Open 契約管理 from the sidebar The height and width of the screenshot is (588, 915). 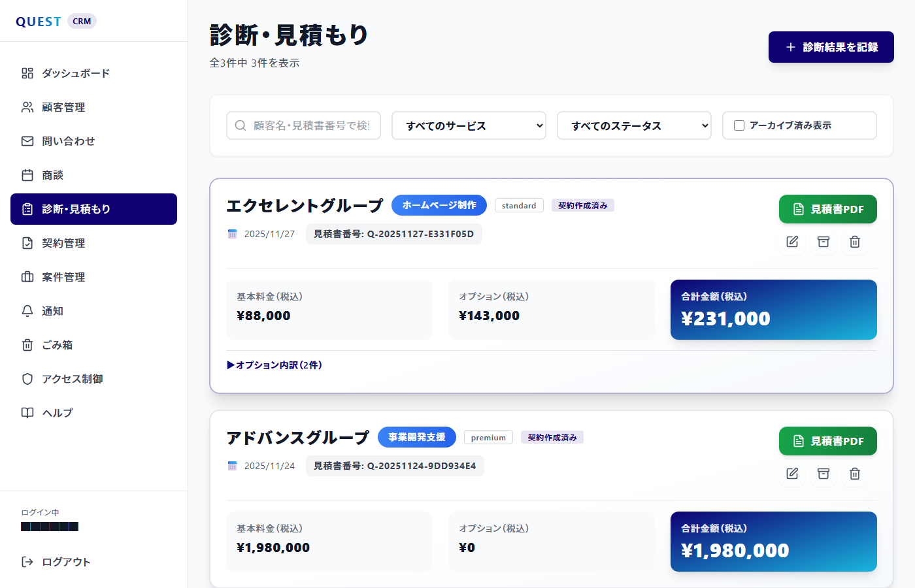click(63, 243)
